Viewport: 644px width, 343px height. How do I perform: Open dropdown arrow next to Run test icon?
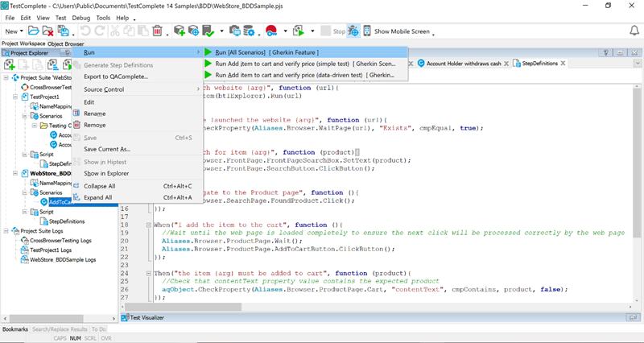(312, 31)
